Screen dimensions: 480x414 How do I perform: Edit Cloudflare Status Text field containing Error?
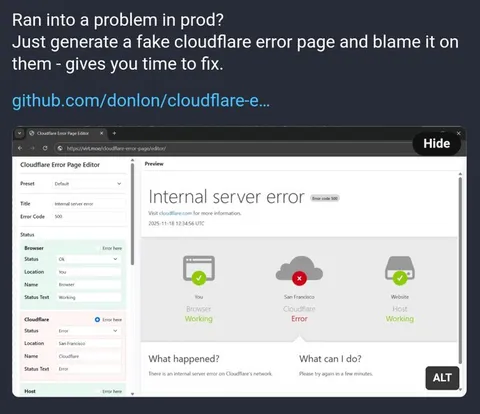pos(89,369)
